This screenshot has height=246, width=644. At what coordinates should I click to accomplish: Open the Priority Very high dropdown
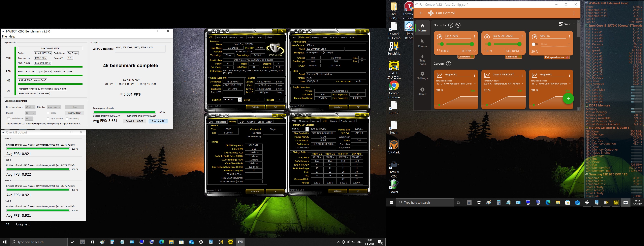(x=54, y=107)
